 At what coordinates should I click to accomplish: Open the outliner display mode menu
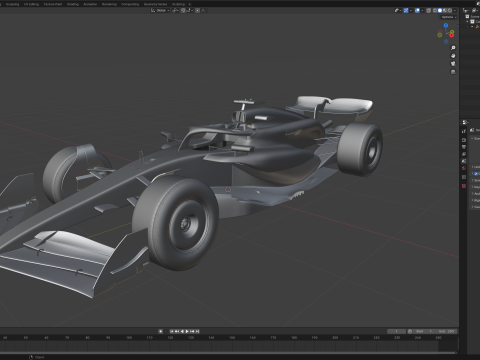tap(475, 10)
